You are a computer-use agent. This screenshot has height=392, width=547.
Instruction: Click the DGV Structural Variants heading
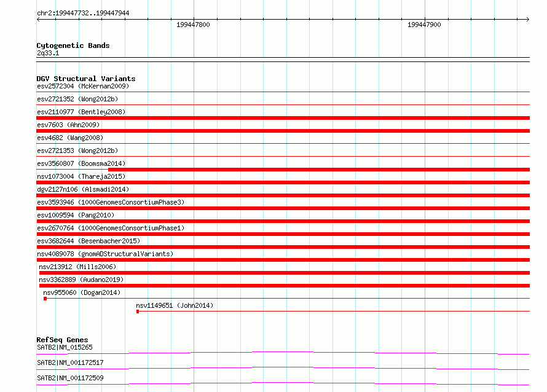(86, 79)
